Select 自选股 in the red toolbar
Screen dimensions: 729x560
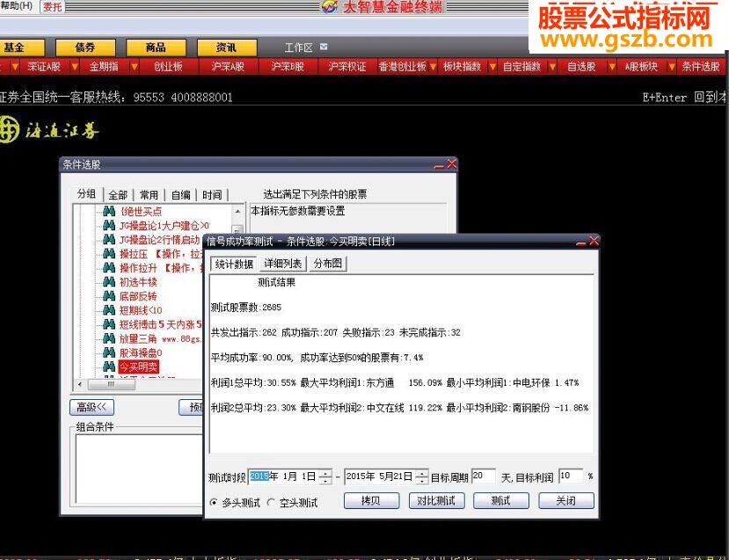click(x=581, y=67)
